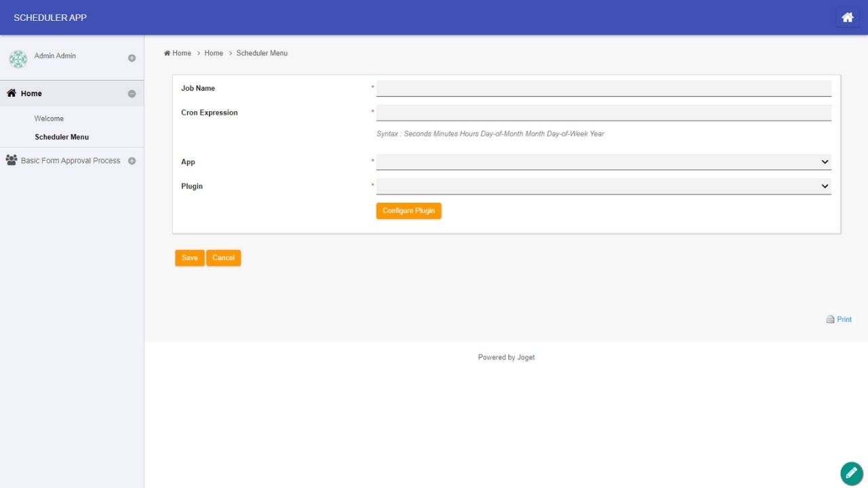Click the Configure Plugin button
The height and width of the screenshot is (488, 868).
[408, 211]
